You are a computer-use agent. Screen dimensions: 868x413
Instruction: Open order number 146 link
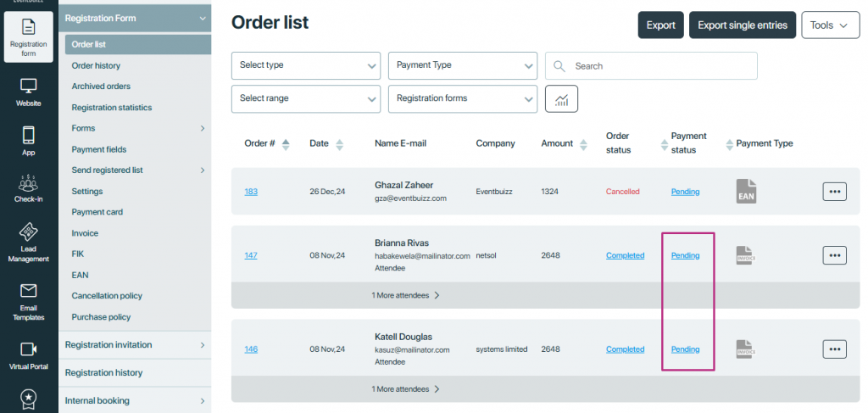pyautogui.click(x=251, y=349)
